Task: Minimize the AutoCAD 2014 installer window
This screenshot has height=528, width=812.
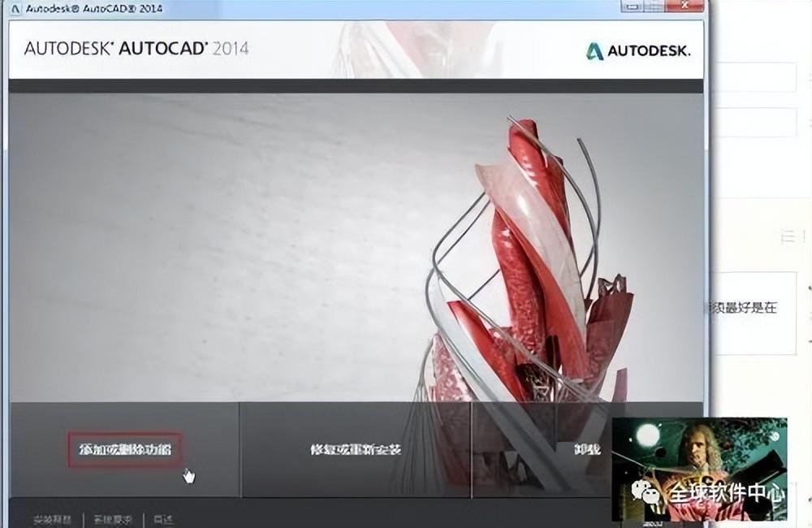Action: pos(633,6)
